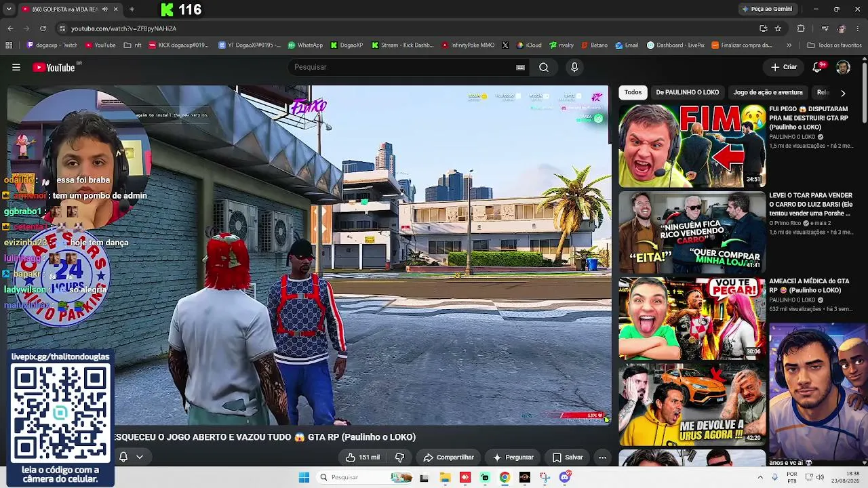Viewport: 868px width, 488px height.
Task: Open the more actions ellipsis under the video
Action: (x=602, y=457)
